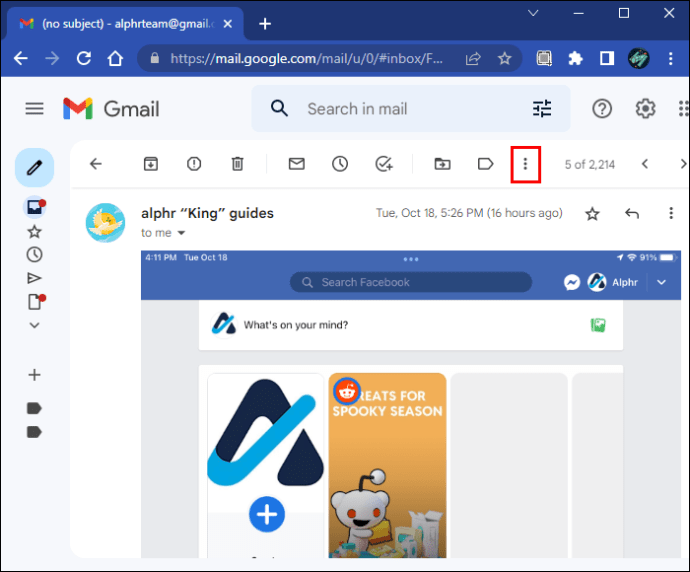Click the Search in mail field

click(411, 109)
